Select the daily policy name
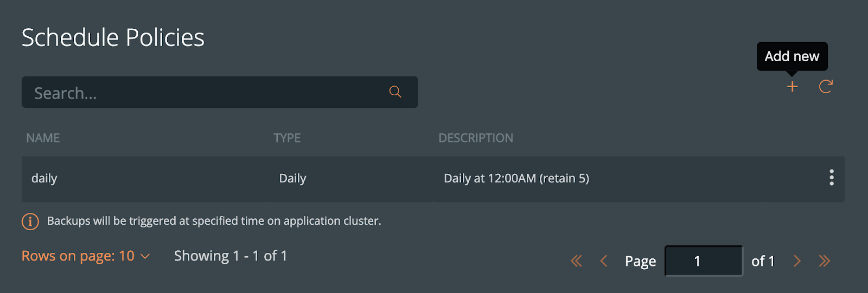Screen dimensions: 868x293 point(44,179)
